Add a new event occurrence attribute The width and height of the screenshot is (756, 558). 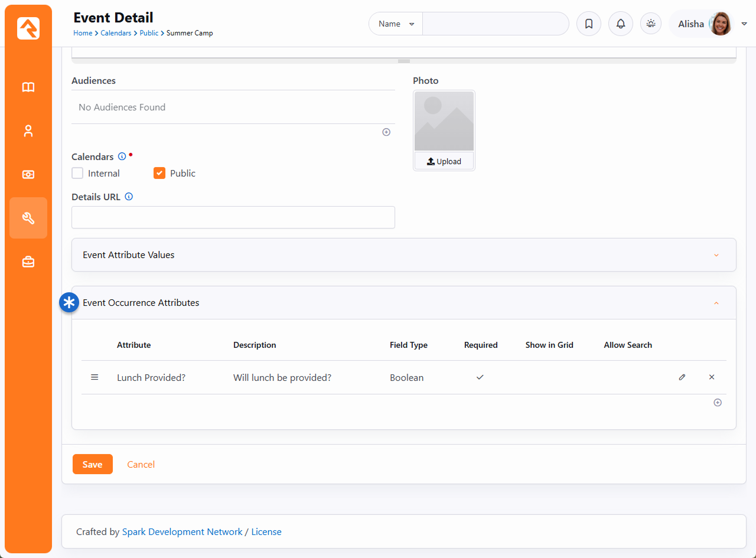(718, 403)
